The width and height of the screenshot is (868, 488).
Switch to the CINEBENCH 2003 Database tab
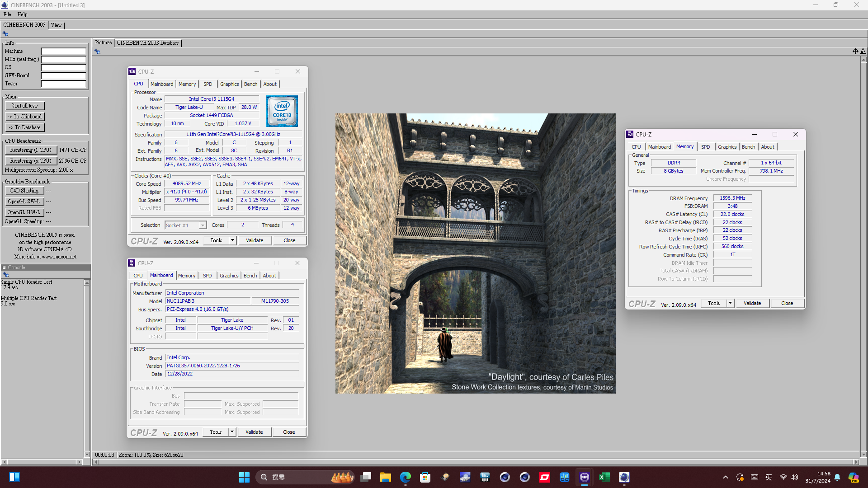148,43
